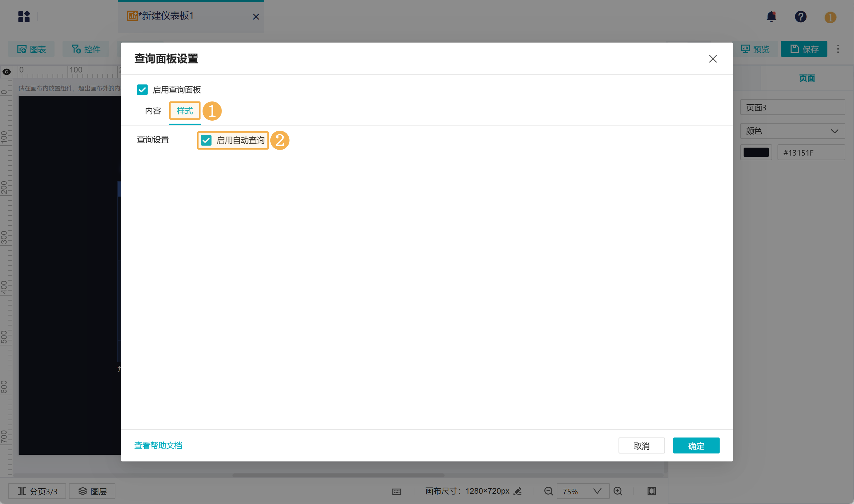Click the keyboard shortcut icon in bottom bar
Viewport: 854px width, 504px height.
[x=396, y=491]
